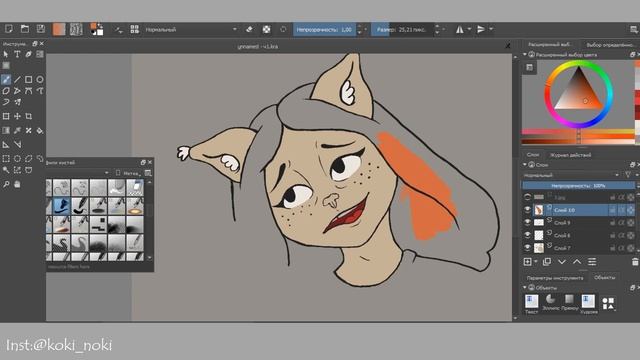Move current layer down
This screenshot has height=360, width=640.
(x=562, y=262)
